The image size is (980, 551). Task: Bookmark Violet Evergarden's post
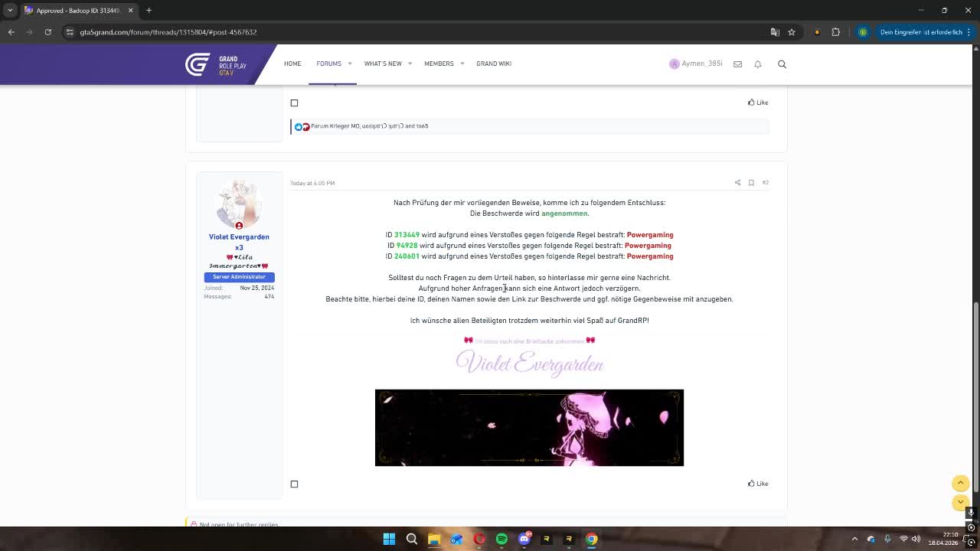pos(751,183)
